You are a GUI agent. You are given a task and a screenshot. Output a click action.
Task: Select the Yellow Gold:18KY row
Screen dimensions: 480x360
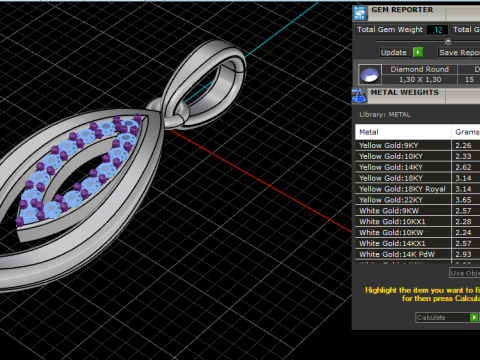[x=418, y=178]
